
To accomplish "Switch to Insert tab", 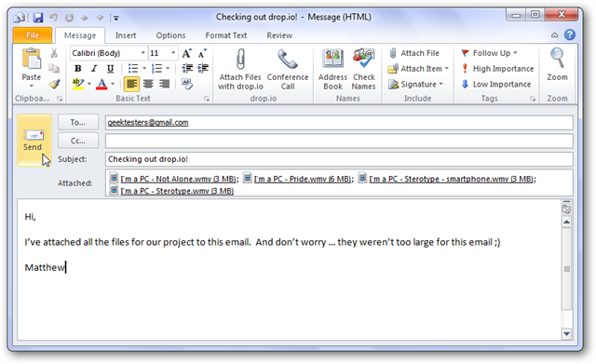I will pos(126,35).
